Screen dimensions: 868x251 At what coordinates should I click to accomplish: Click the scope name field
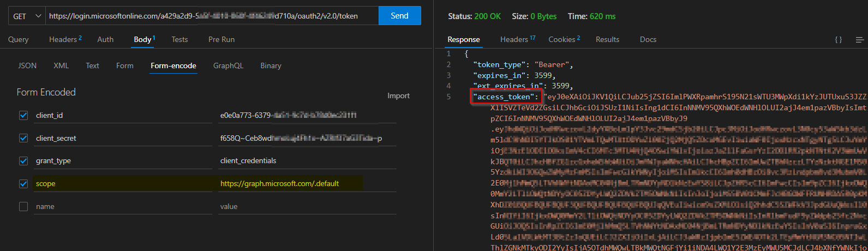pyautogui.click(x=123, y=183)
